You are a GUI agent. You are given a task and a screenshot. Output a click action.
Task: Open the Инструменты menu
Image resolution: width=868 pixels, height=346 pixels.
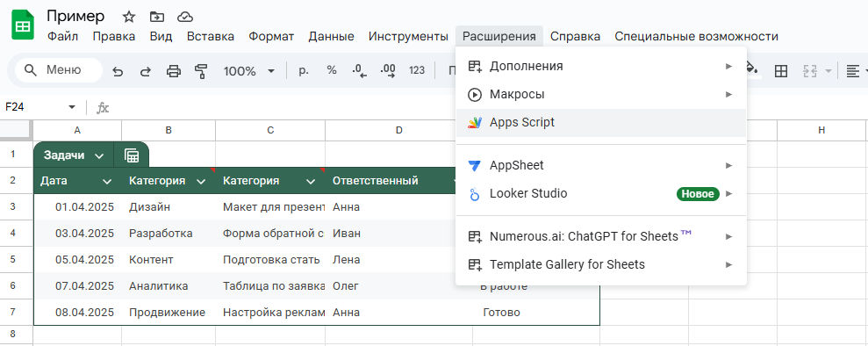point(408,37)
